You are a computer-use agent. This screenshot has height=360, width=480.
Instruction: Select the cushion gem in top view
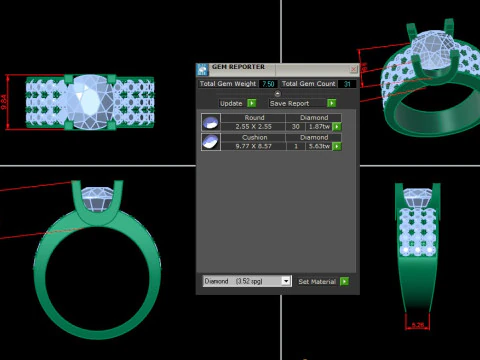point(90,102)
